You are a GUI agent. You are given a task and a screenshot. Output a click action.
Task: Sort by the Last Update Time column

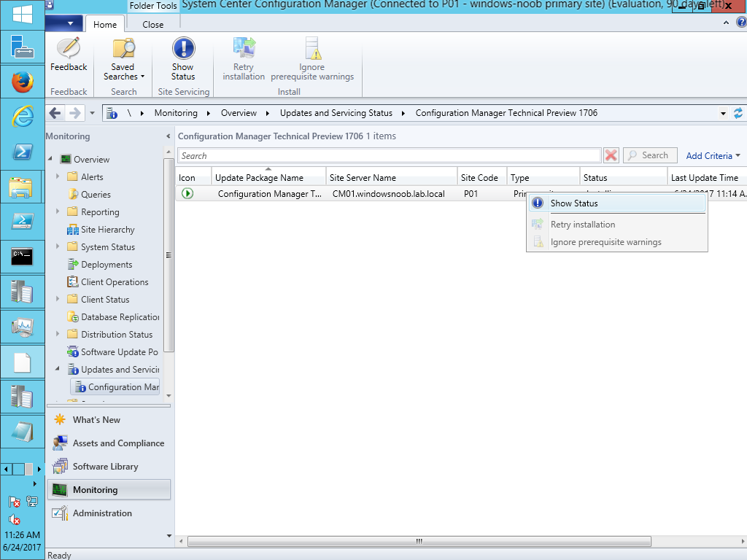[707, 178]
